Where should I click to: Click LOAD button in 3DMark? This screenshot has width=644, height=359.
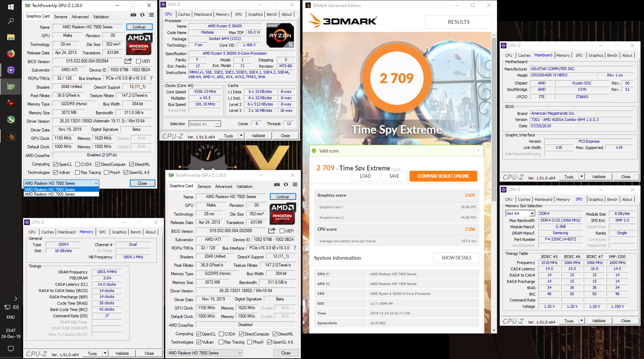coord(365,176)
